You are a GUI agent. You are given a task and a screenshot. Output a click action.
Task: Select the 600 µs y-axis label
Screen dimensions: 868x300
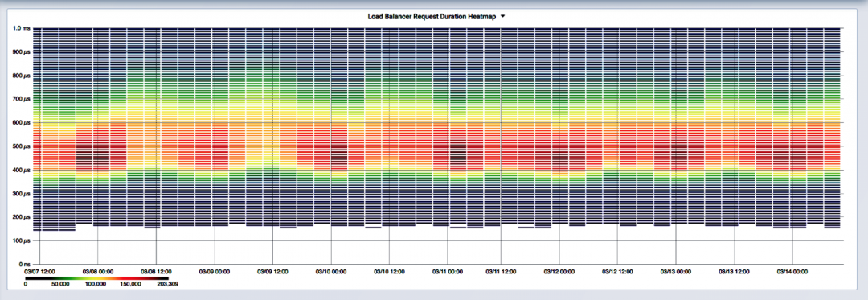tap(22, 123)
